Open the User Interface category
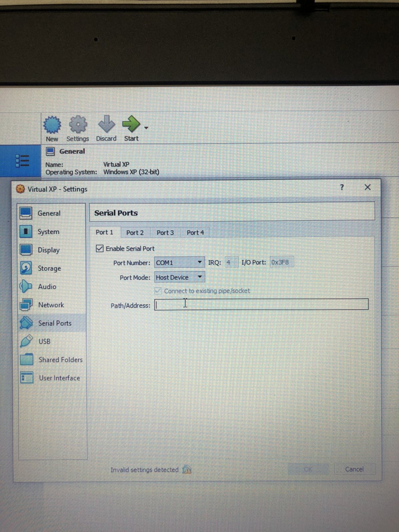Screen dimensions: 399x532 click(x=52, y=378)
